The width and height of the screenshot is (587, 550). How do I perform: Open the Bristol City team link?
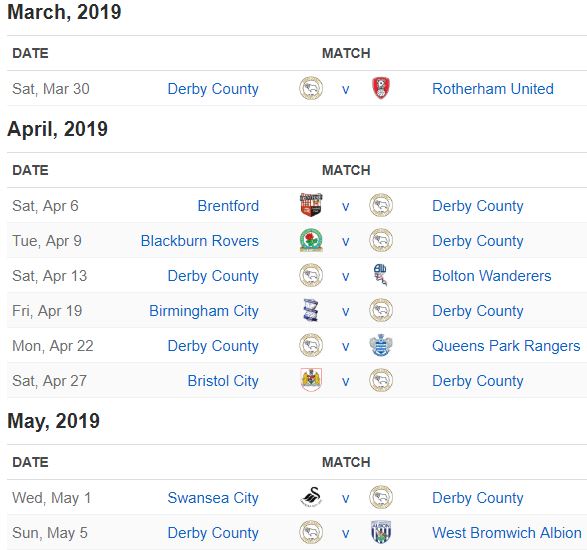point(223,381)
